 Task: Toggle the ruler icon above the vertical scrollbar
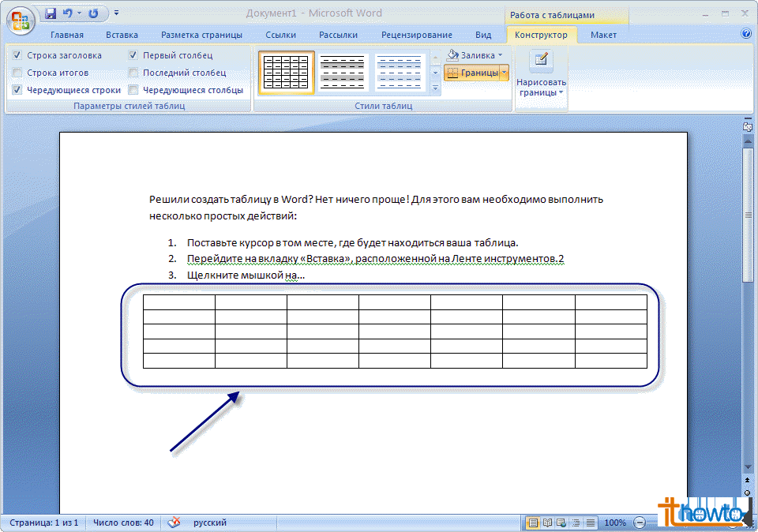(x=748, y=126)
